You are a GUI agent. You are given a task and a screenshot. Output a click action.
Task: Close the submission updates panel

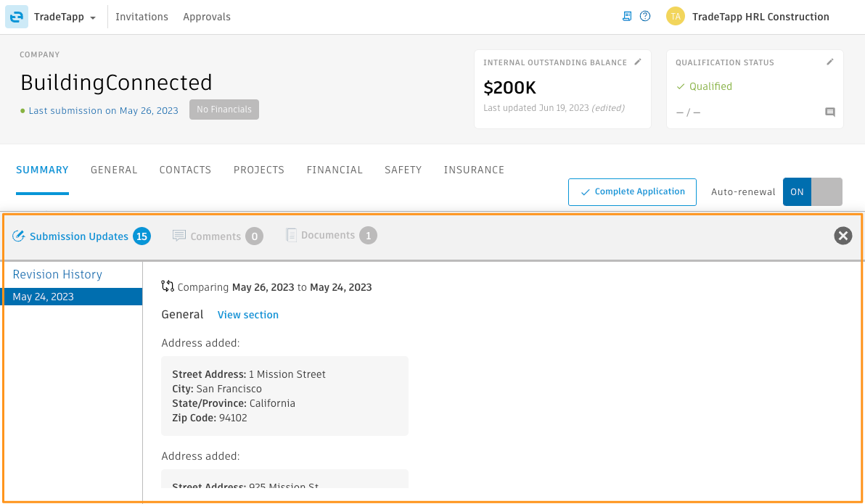pos(843,236)
